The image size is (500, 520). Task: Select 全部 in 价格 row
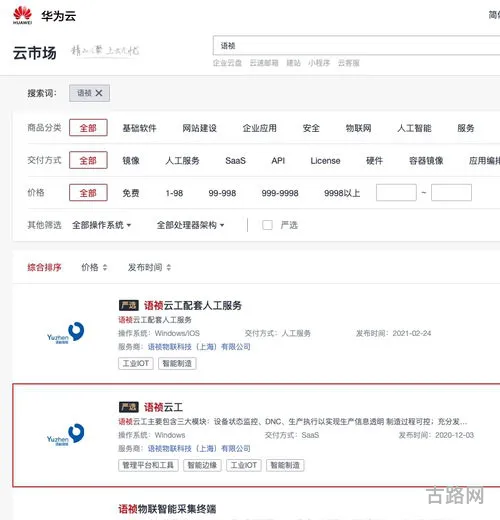point(88,193)
